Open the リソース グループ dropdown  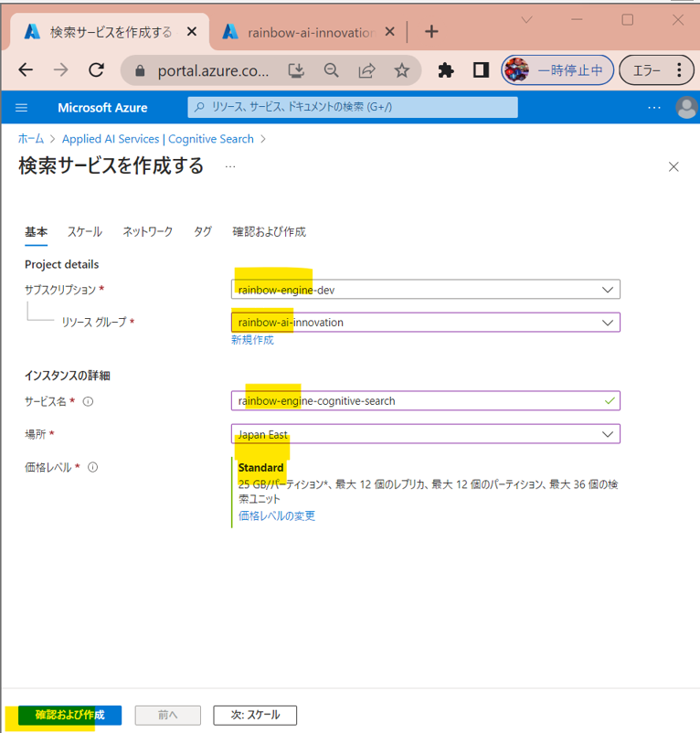click(x=426, y=322)
